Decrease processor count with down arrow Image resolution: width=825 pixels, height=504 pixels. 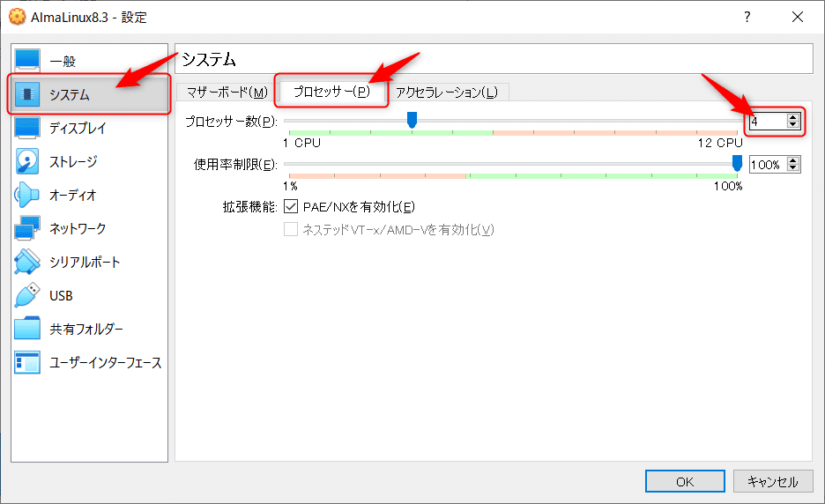click(793, 125)
